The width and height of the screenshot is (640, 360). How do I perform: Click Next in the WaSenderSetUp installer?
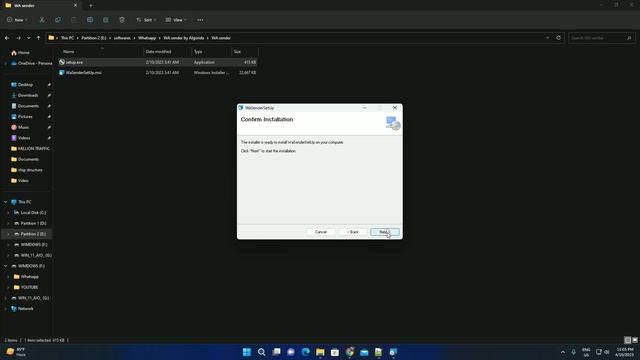point(385,232)
